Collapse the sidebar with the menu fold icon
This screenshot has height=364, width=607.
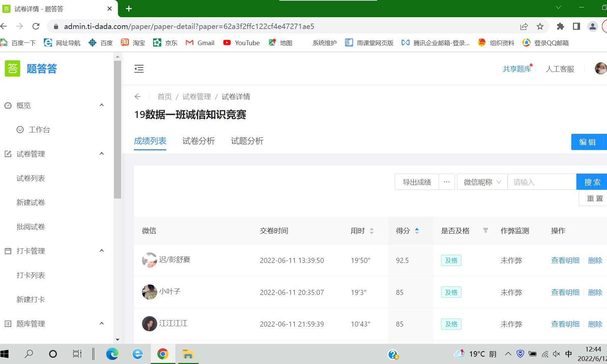point(139,69)
